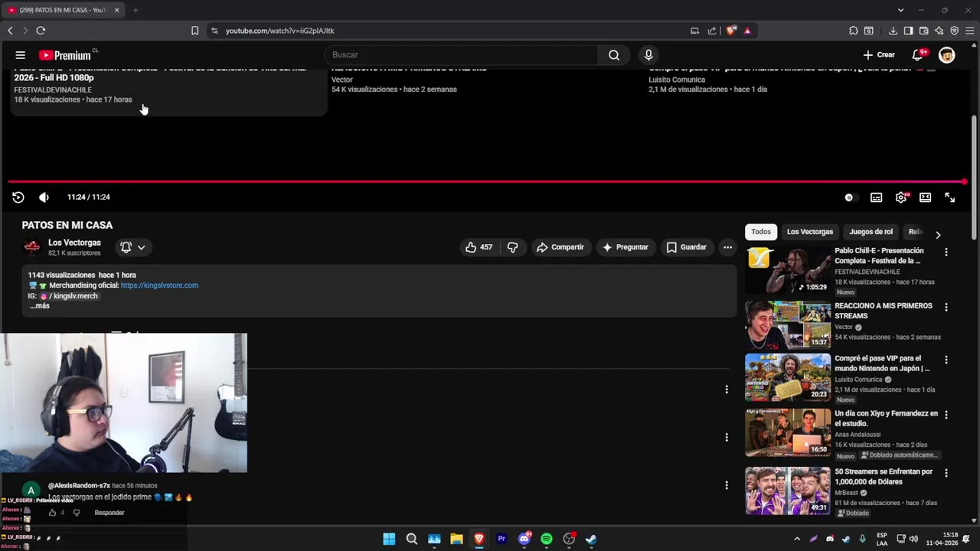Screen dimensions: 980x551
Task: Open the account avatar menu
Action: click(947, 55)
